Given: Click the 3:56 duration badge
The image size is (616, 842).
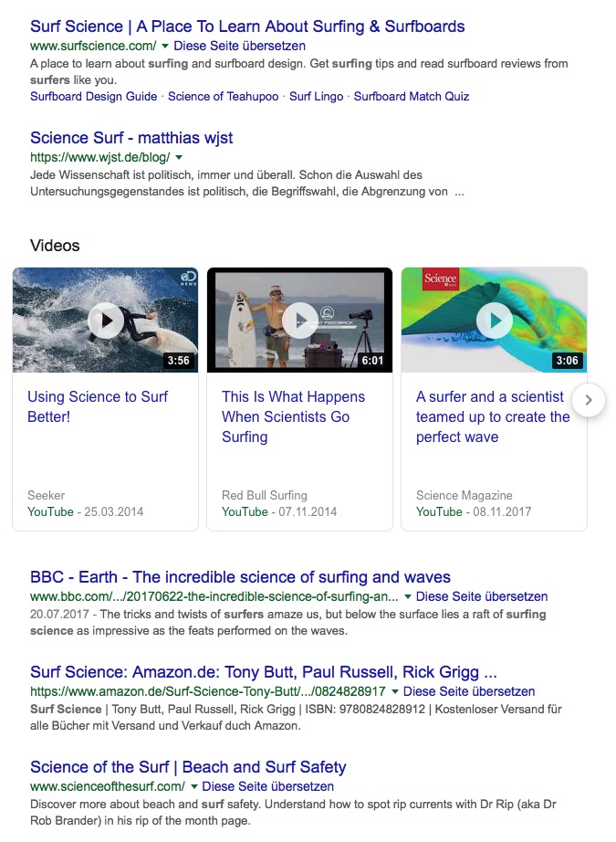Looking at the screenshot, I should click(179, 361).
